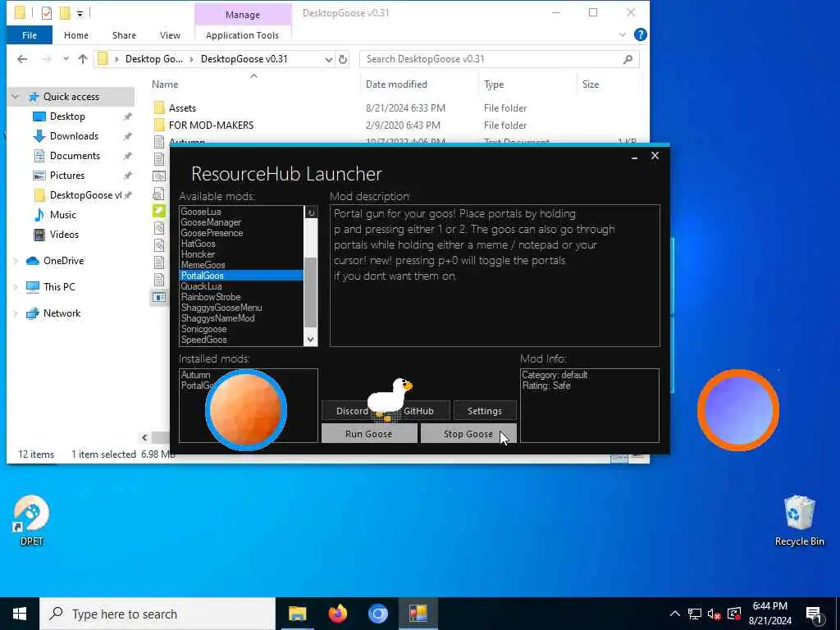Open Videos in navigation pane
Image resolution: width=840 pixels, height=630 pixels.
tap(64, 235)
